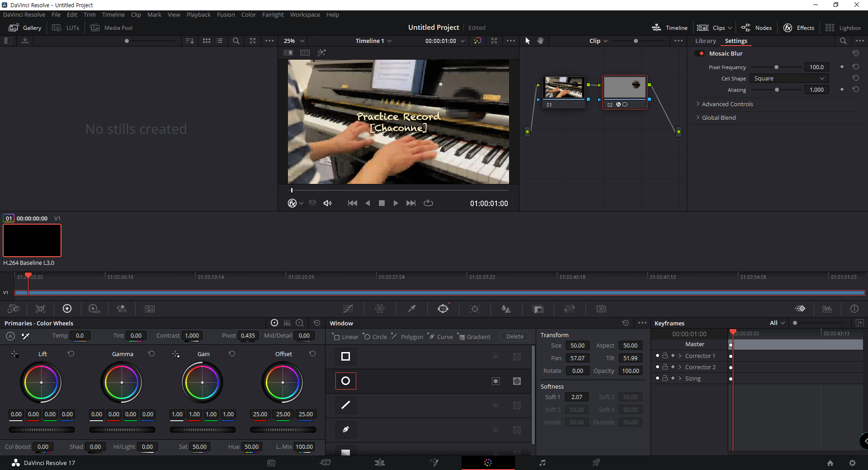Play the clip forward
This screenshot has width=868, height=470.
[x=396, y=203]
